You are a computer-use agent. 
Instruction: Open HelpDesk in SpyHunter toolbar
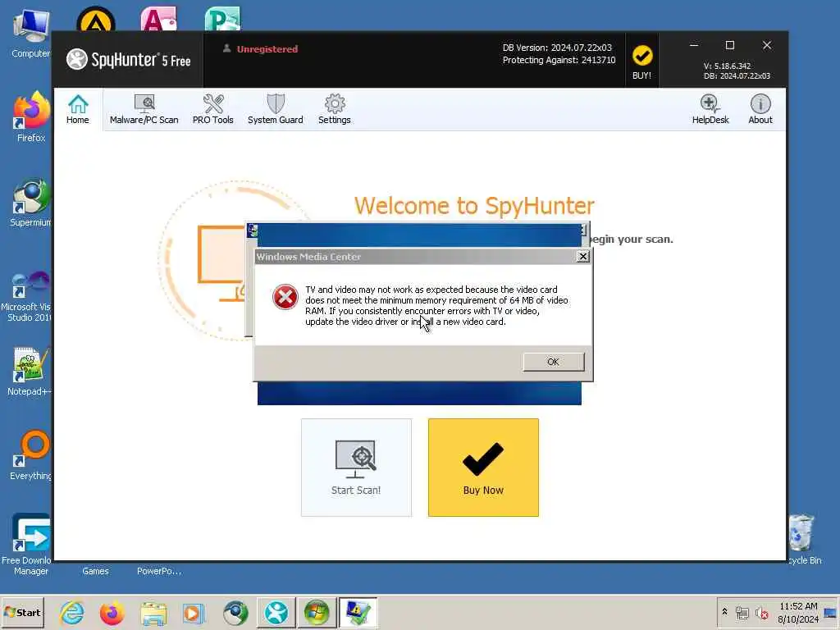710,109
